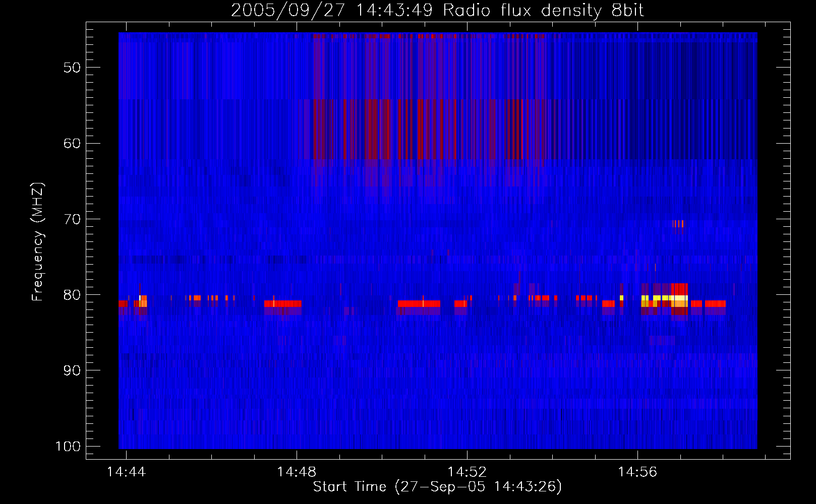Click the 90 frequency tick label
The width and height of the screenshot is (816, 504).
(72, 370)
